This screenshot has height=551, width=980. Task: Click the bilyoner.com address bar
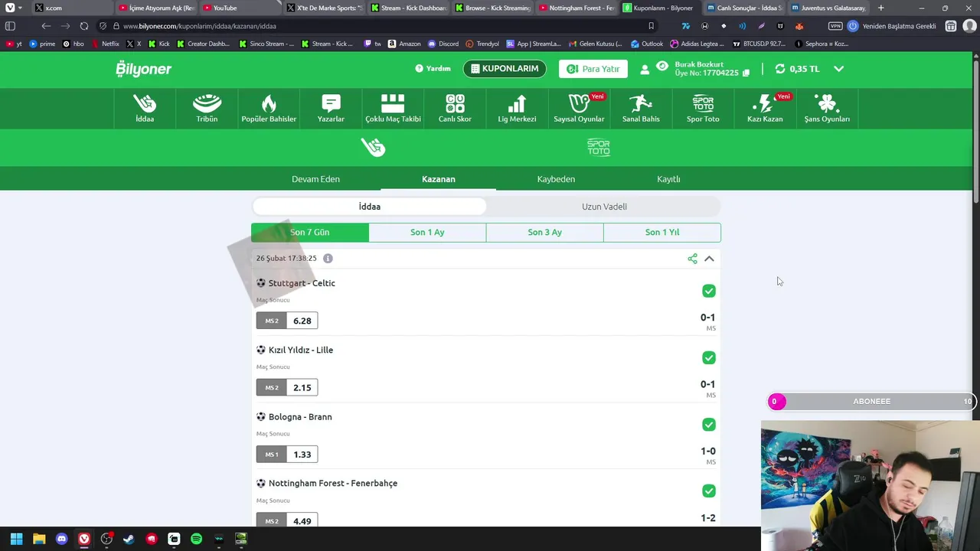[375, 26]
